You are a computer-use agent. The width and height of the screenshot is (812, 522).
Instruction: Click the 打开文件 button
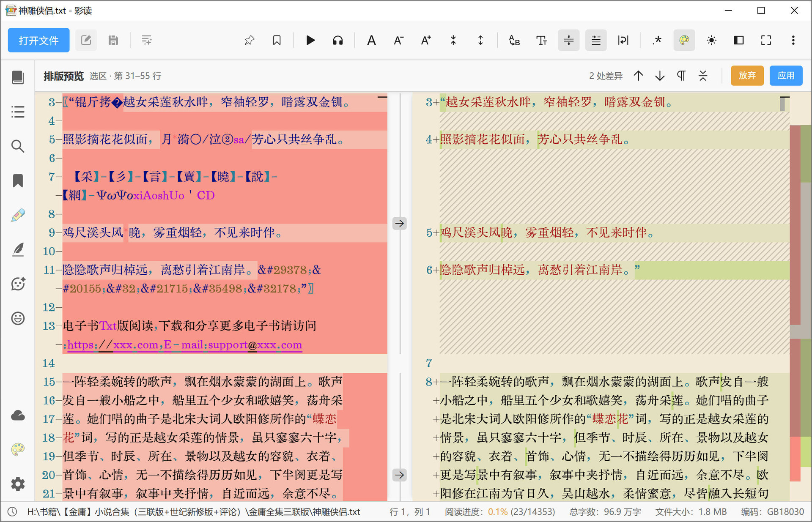click(38, 41)
